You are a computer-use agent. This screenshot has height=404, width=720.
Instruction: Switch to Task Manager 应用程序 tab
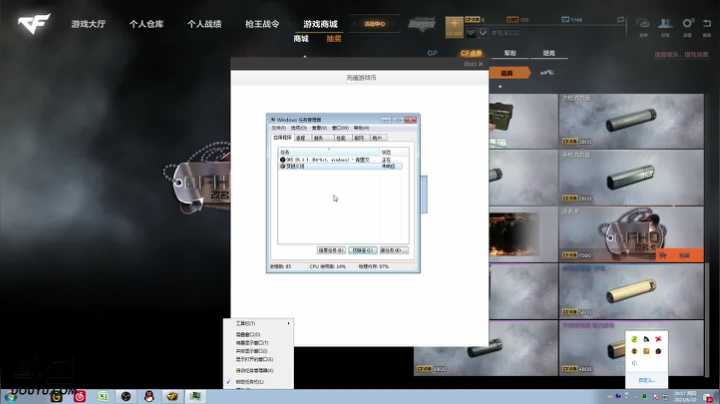pyautogui.click(x=282, y=138)
